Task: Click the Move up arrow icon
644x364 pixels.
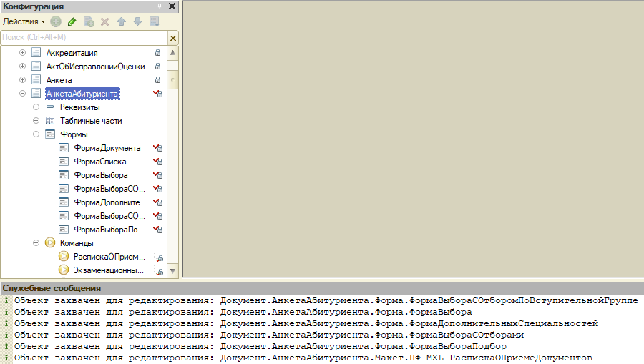Action: tap(121, 21)
